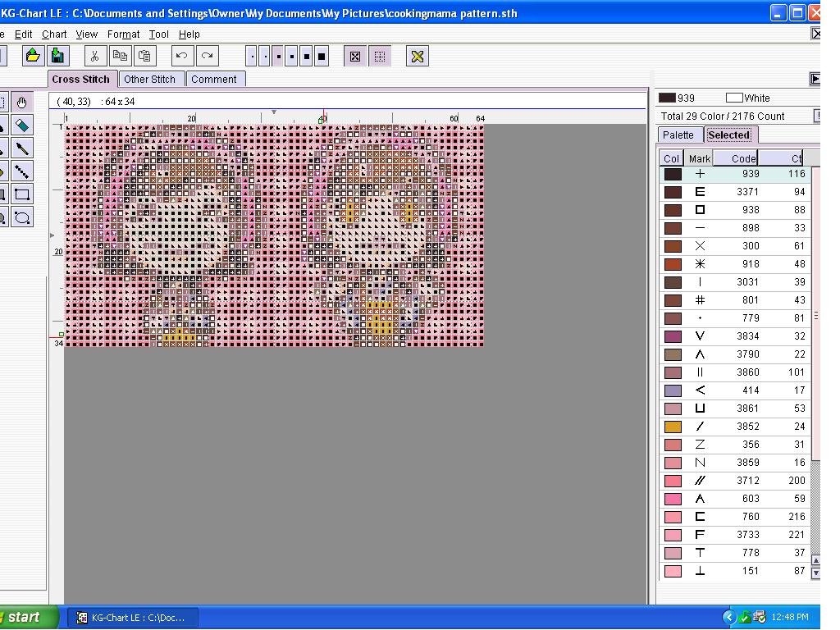This screenshot has width=840, height=630.
Task: Select the Ellipse drawing tool
Action: pyautogui.click(x=22, y=217)
